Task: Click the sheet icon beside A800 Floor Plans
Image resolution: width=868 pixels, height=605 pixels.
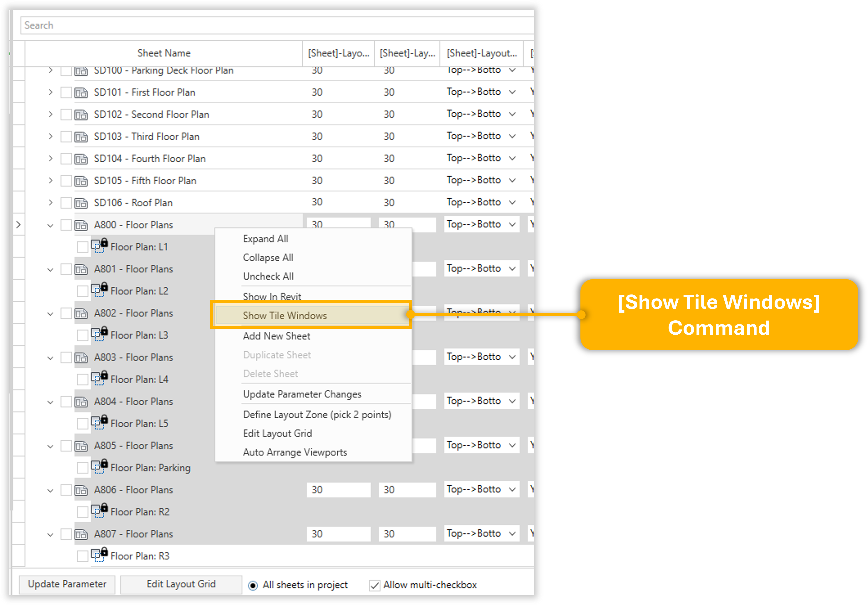Action: coord(81,225)
